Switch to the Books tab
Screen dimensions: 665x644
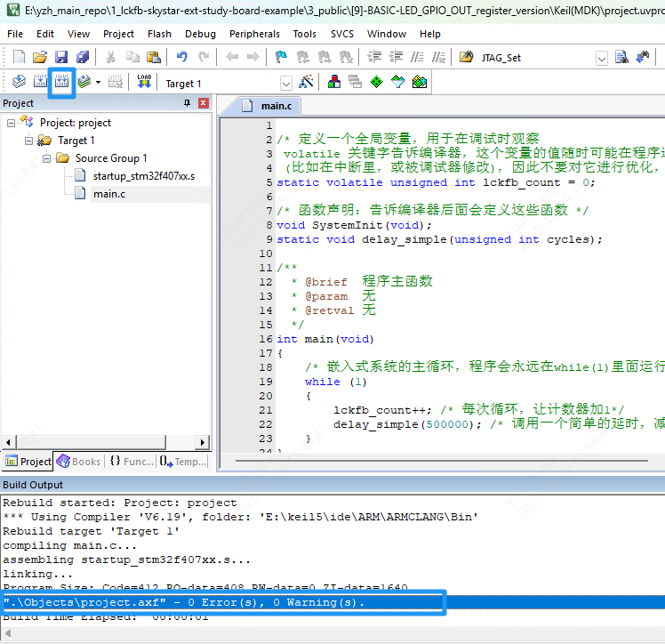(x=78, y=461)
